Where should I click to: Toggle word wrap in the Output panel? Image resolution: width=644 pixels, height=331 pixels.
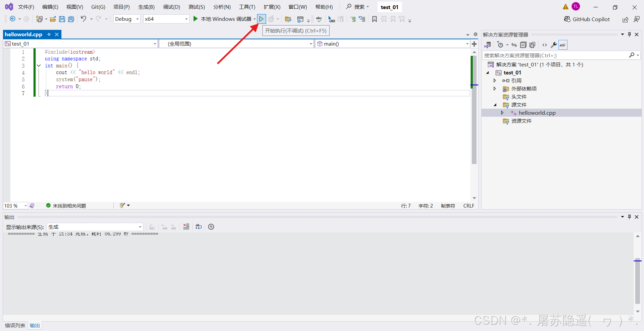tap(199, 227)
